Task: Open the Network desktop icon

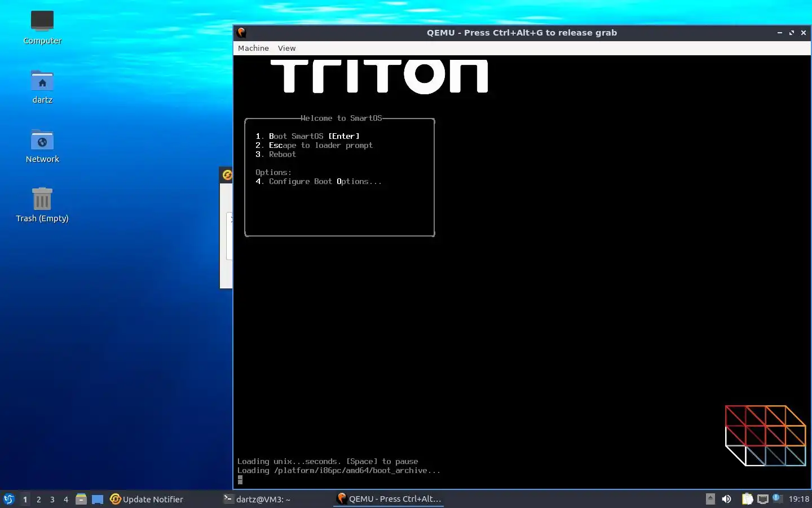Action: [42, 146]
